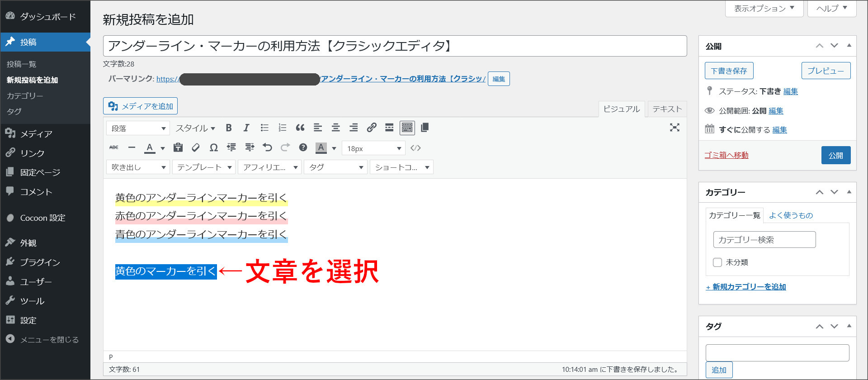Click the カテゴリー検索 search field
This screenshot has height=380, width=868.
click(x=764, y=240)
